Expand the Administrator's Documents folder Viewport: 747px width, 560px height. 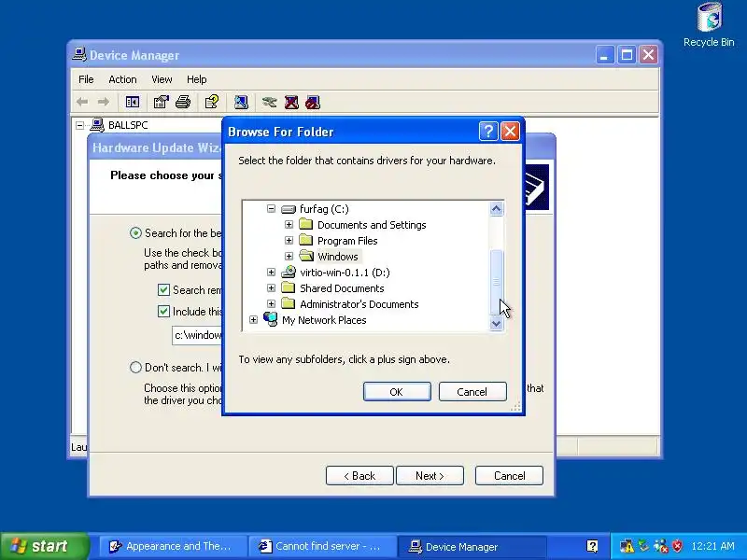[271, 303]
